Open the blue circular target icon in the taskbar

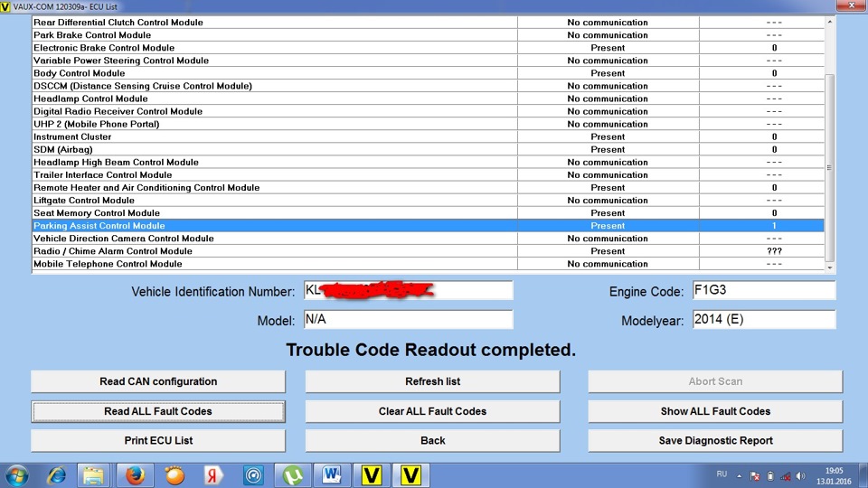click(x=253, y=475)
